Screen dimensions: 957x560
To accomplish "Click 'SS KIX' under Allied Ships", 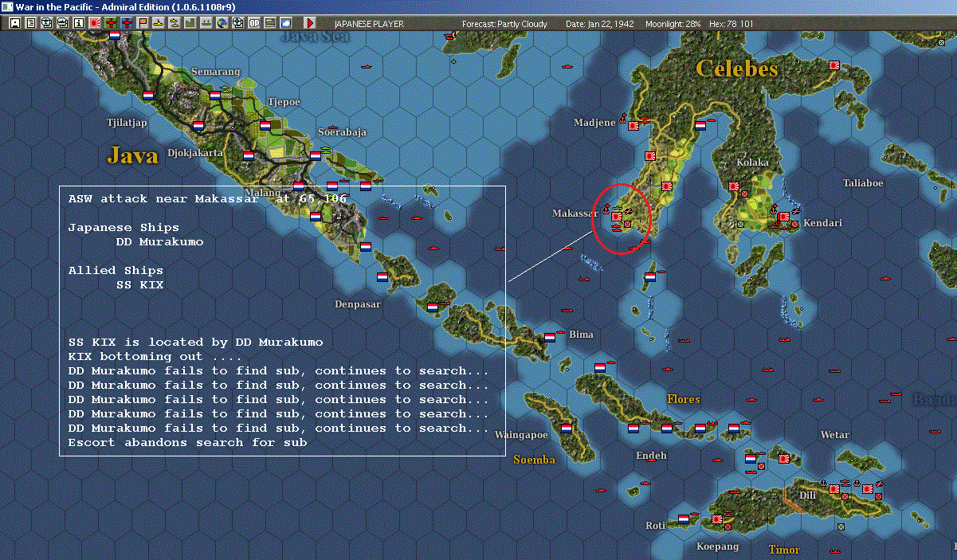I will point(139,284).
